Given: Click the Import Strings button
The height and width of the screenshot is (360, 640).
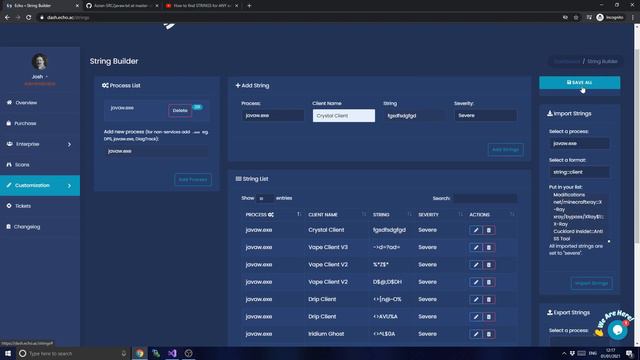Looking at the screenshot, I should pos(591,283).
